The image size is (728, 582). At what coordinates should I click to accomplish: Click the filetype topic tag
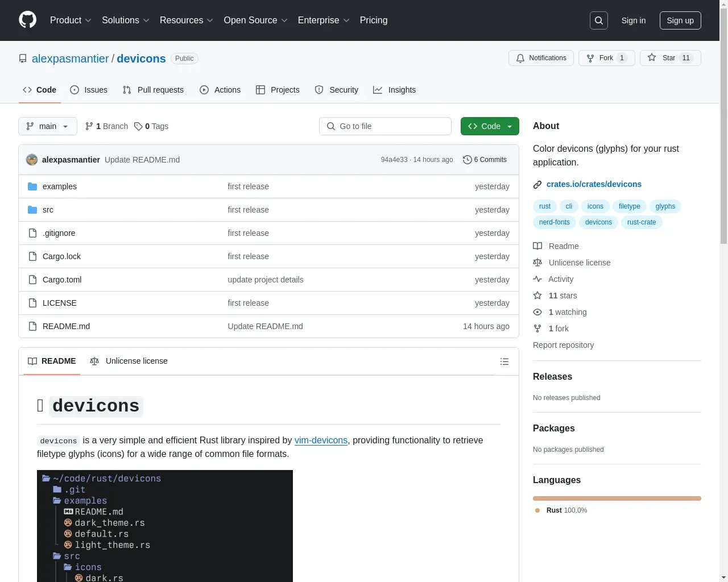click(630, 206)
